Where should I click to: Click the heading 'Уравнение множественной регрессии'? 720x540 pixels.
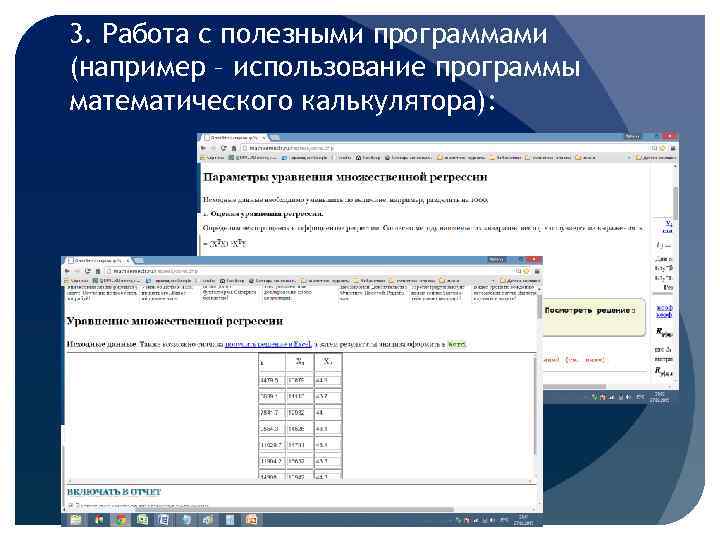point(174,321)
